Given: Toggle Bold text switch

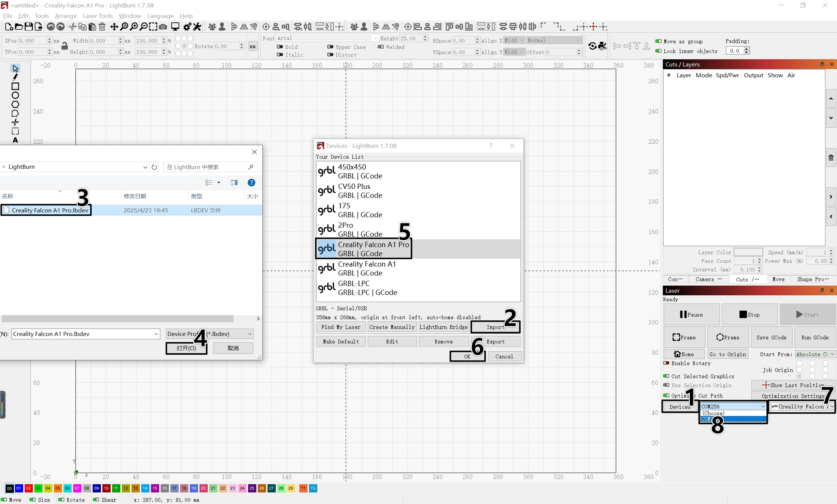Looking at the screenshot, I should [x=280, y=47].
